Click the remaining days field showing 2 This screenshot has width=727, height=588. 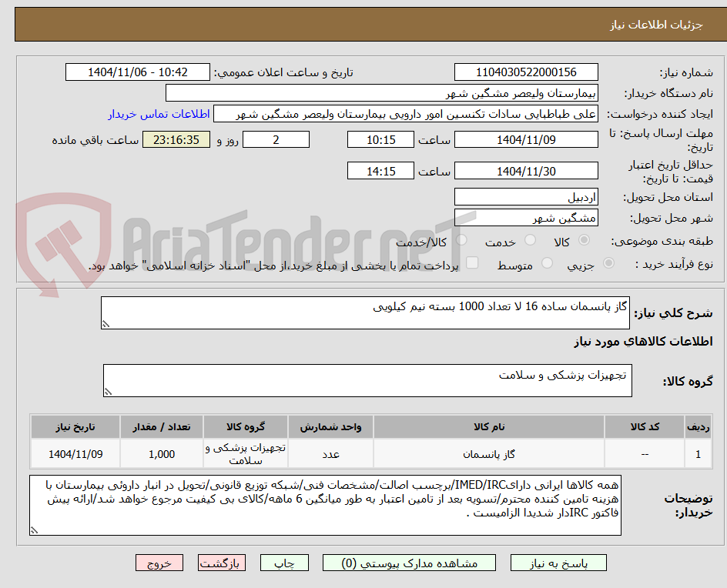(x=276, y=139)
